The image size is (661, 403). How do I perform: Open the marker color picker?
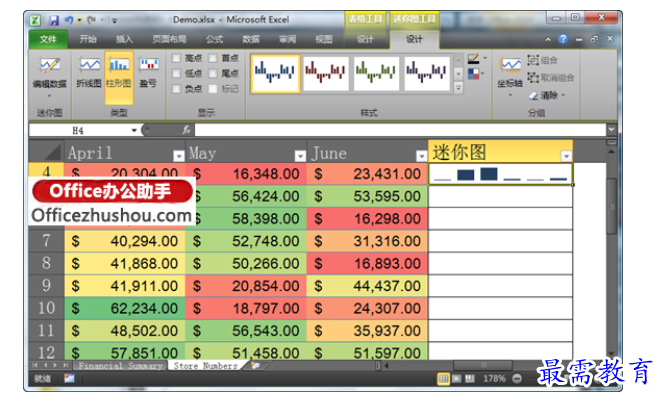coord(476,74)
